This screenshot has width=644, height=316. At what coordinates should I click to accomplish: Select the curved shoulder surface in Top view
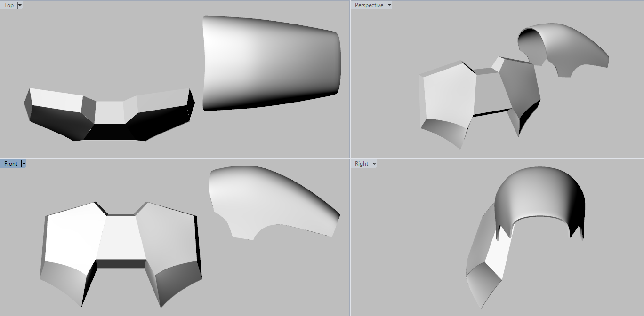click(271, 63)
